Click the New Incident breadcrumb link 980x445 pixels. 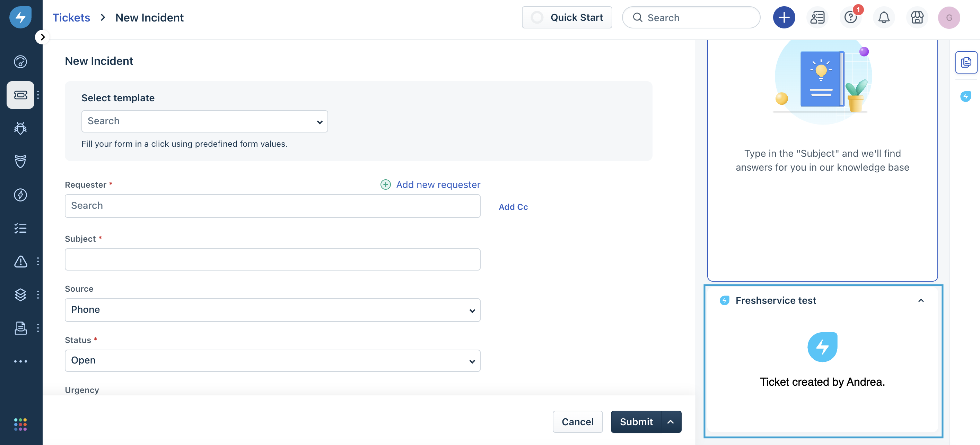point(149,17)
